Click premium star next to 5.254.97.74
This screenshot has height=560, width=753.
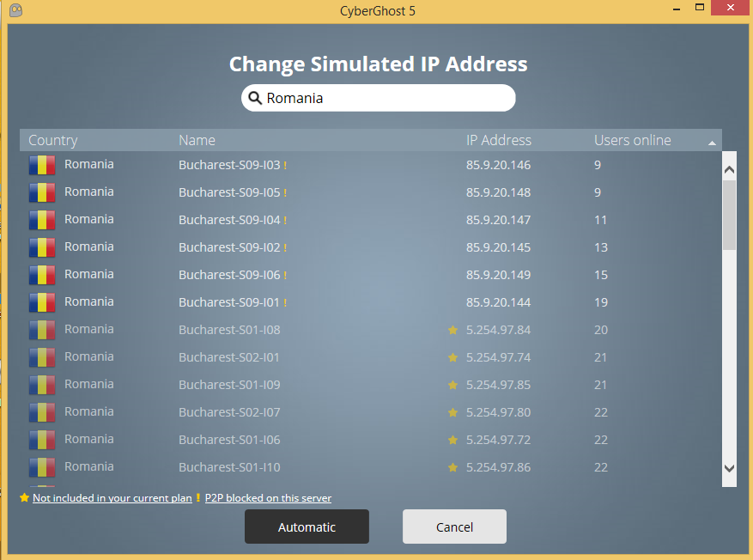click(452, 356)
